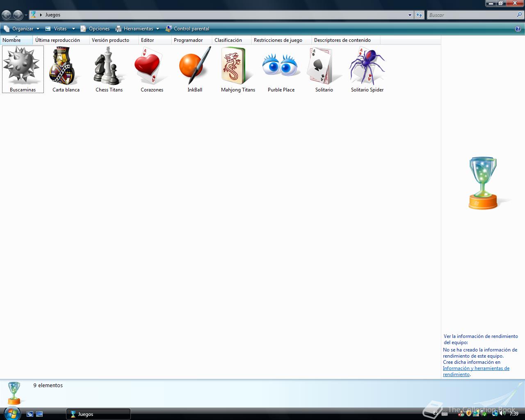
Task: Open the recent pages dropdown arrow
Action: coord(26,15)
